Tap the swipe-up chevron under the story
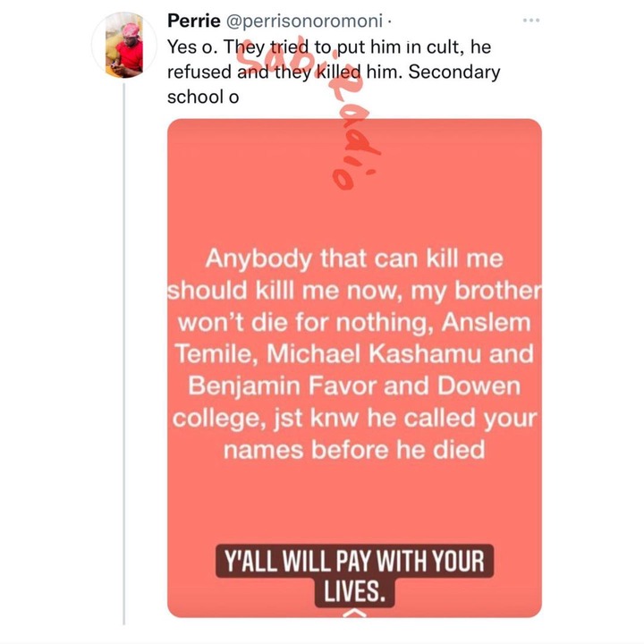The image size is (644, 644). 354,613
